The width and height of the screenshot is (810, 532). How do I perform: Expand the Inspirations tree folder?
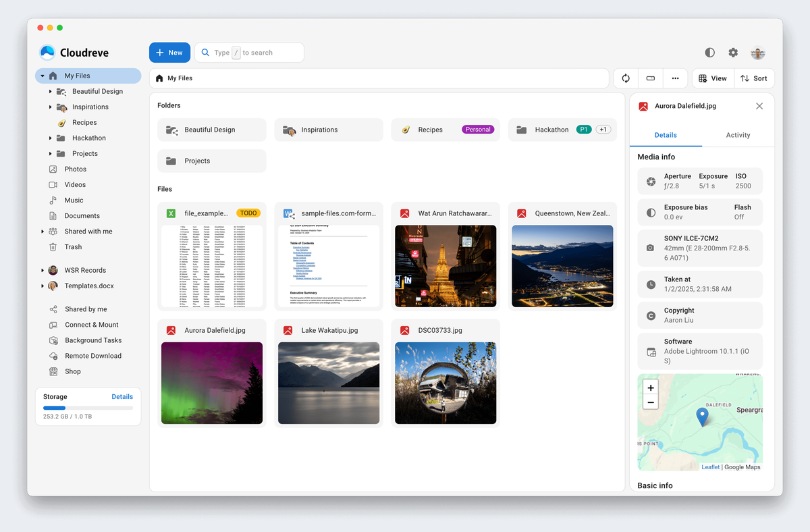[51, 107]
